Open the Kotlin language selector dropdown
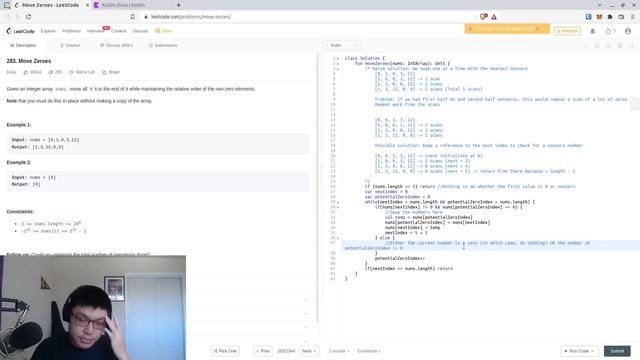640x360 pixels. tap(342, 45)
